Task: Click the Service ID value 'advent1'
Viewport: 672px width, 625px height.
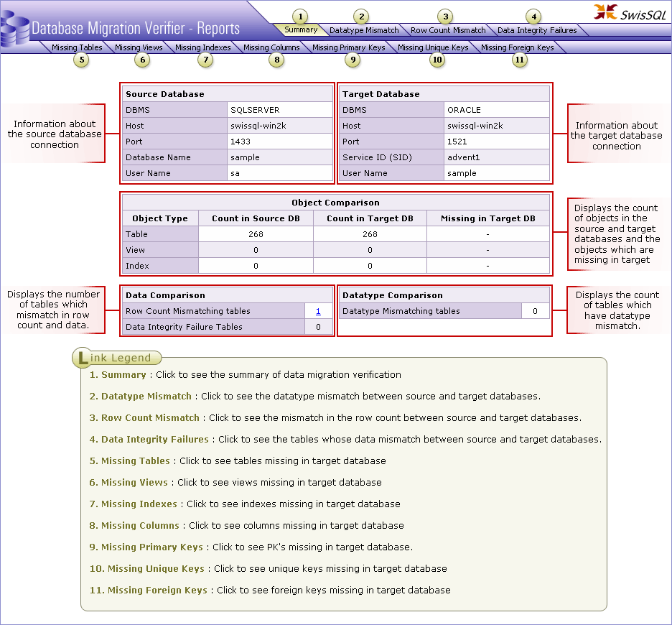Action: click(463, 157)
